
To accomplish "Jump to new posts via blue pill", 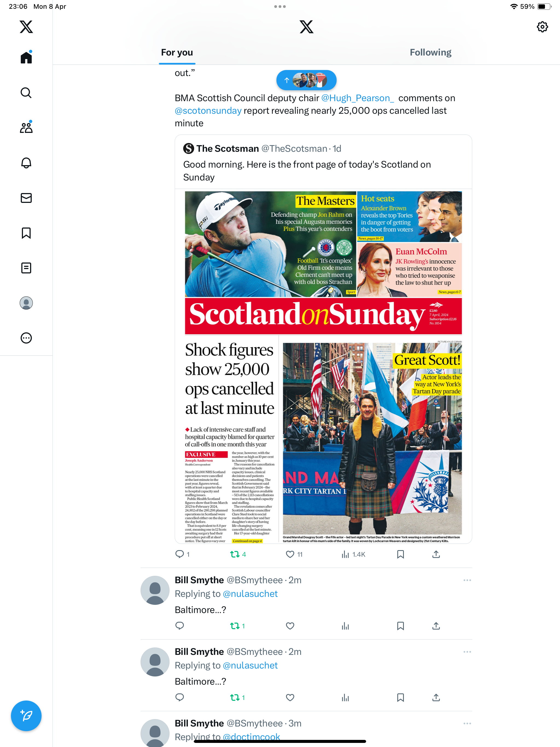I will click(x=306, y=80).
